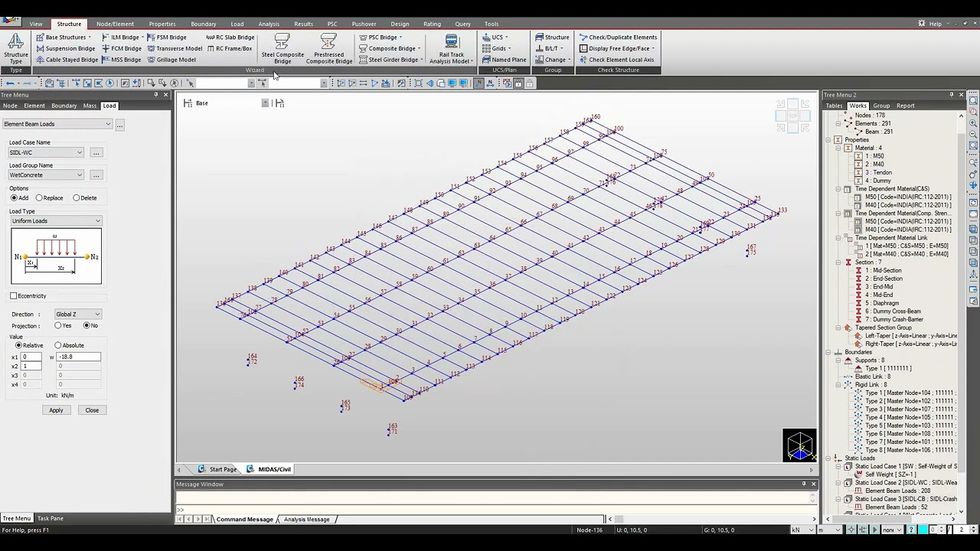Image resolution: width=980 pixels, height=551 pixels.
Task: Click the undo arrow in toolbar
Action: tap(10, 83)
